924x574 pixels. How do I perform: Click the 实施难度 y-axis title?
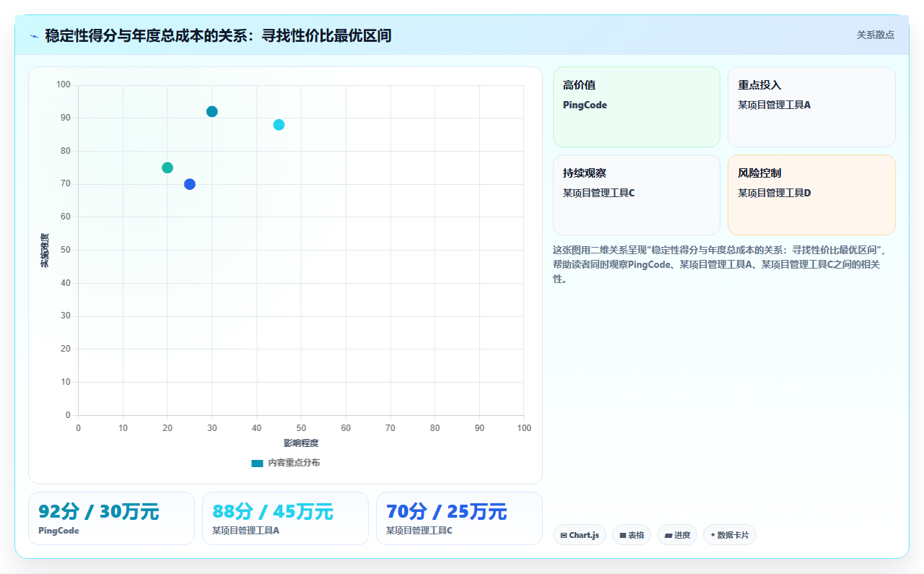coord(45,251)
